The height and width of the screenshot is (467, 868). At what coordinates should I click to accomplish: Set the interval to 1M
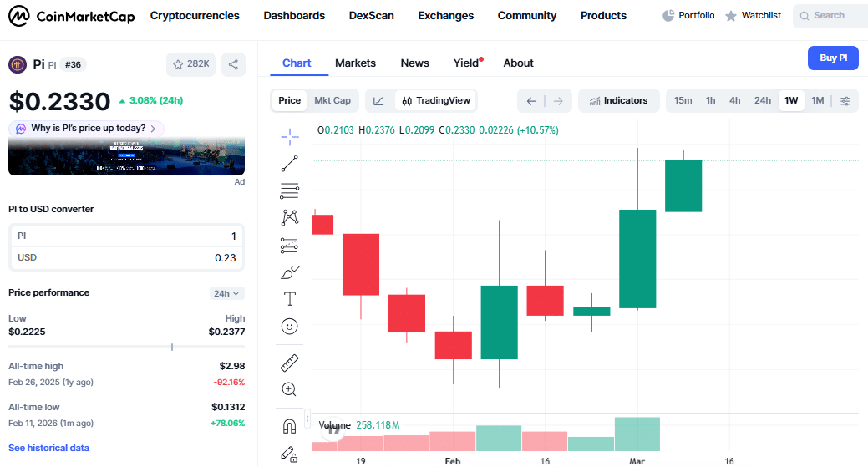click(x=818, y=101)
